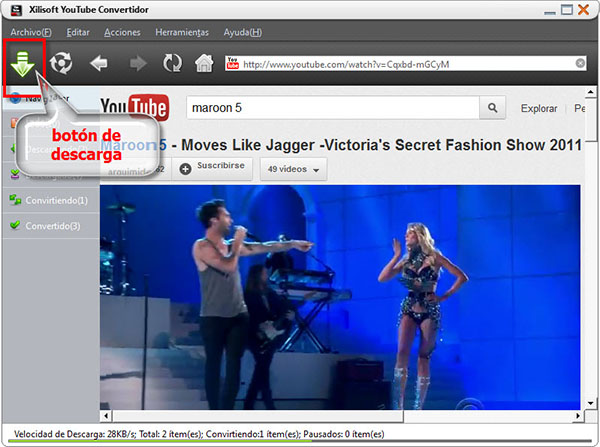The height and width of the screenshot is (447, 600).
Task: Click the YouTube search magnifier button
Action: pos(492,108)
